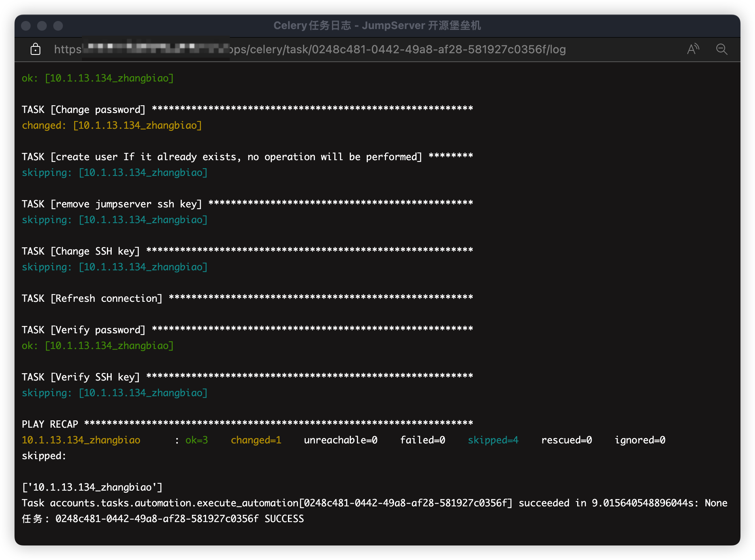
Task: Select the changed=1 recap count
Action: (x=256, y=440)
